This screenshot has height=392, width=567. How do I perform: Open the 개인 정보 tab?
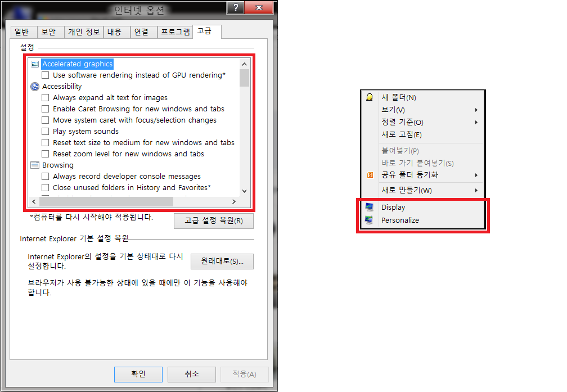point(84,32)
